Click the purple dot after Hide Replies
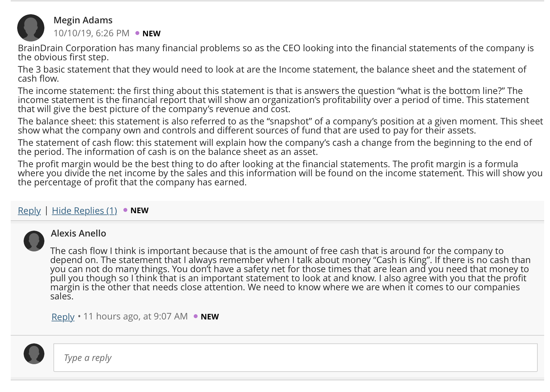This screenshot has height=392, width=550. click(125, 210)
